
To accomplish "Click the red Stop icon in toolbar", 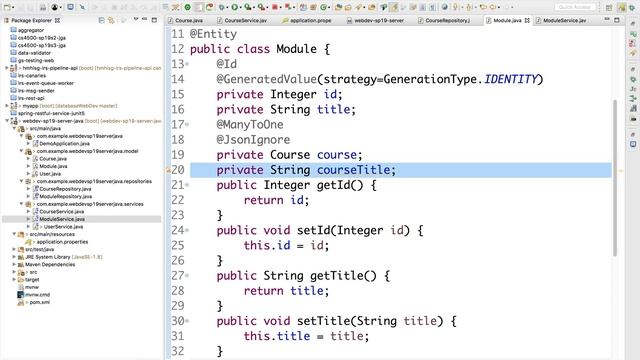I will pyautogui.click(x=275, y=7).
